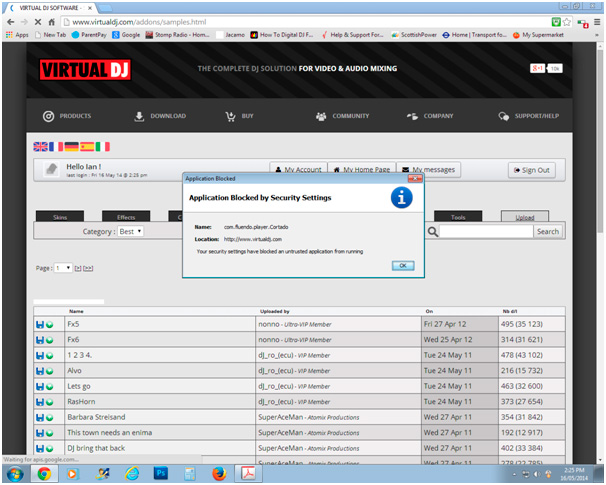Image resolution: width=606 pixels, height=485 pixels.
Task: Click the save icon for Fx5 row
Action: 39,325
